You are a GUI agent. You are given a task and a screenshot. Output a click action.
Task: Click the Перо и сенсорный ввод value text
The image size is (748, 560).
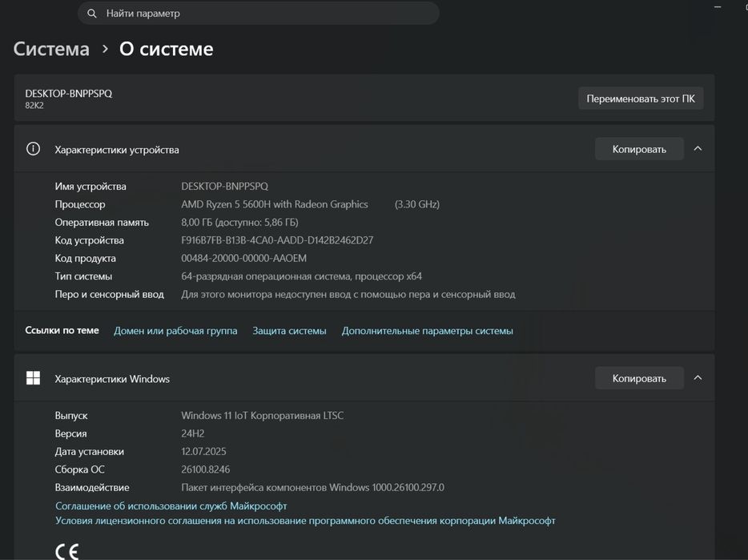tap(348, 294)
